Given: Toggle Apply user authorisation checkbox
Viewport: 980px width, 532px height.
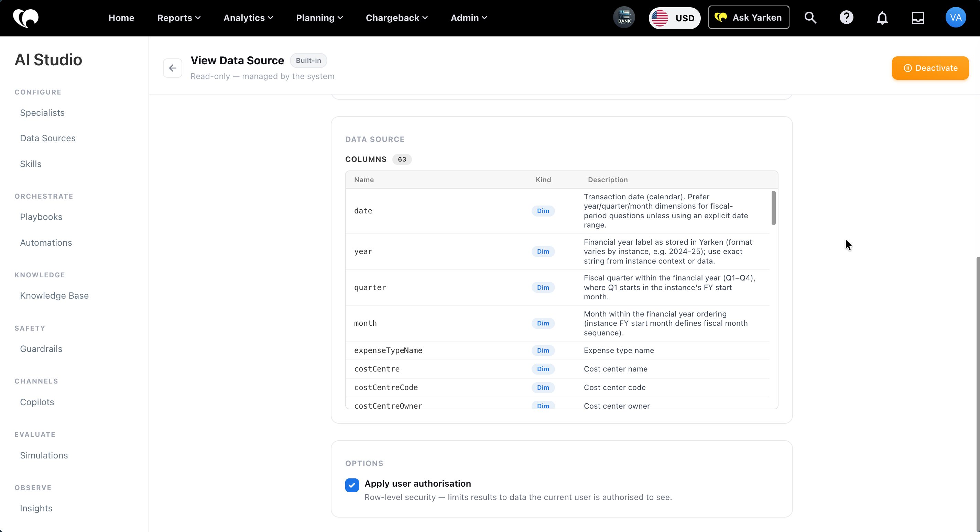Looking at the screenshot, I should (352, 485).
